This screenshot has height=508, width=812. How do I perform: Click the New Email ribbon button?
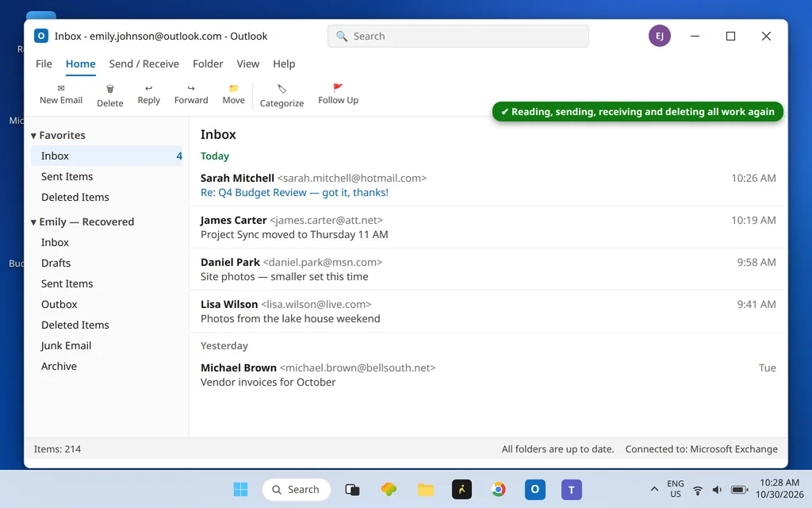(61, 95)
